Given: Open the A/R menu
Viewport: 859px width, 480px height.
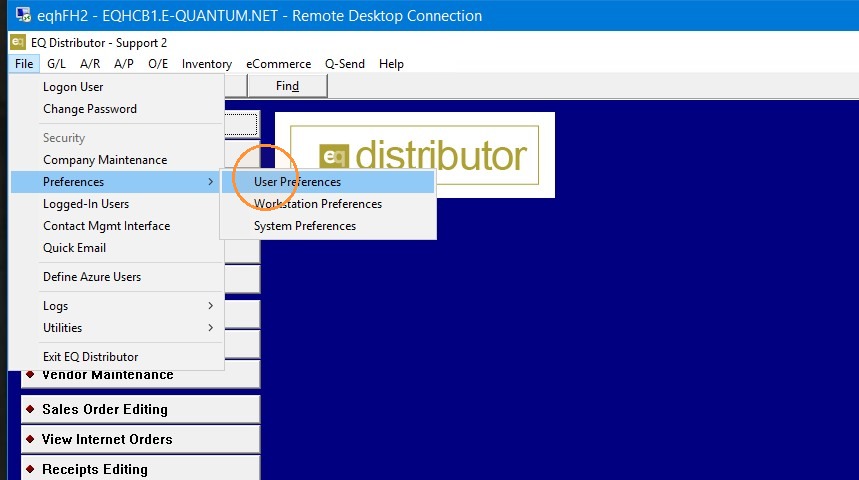Looking at the screenshot, I should pyautogui.click(x=90, y=64).
